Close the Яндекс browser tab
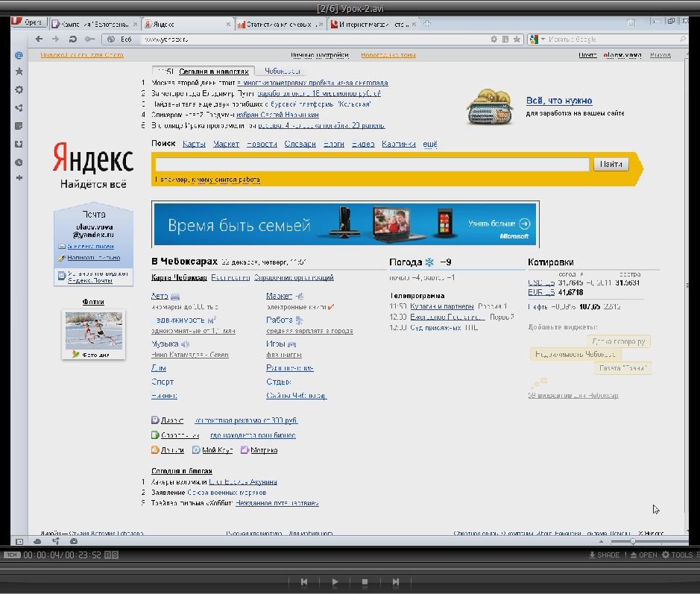 coord(228,24)
